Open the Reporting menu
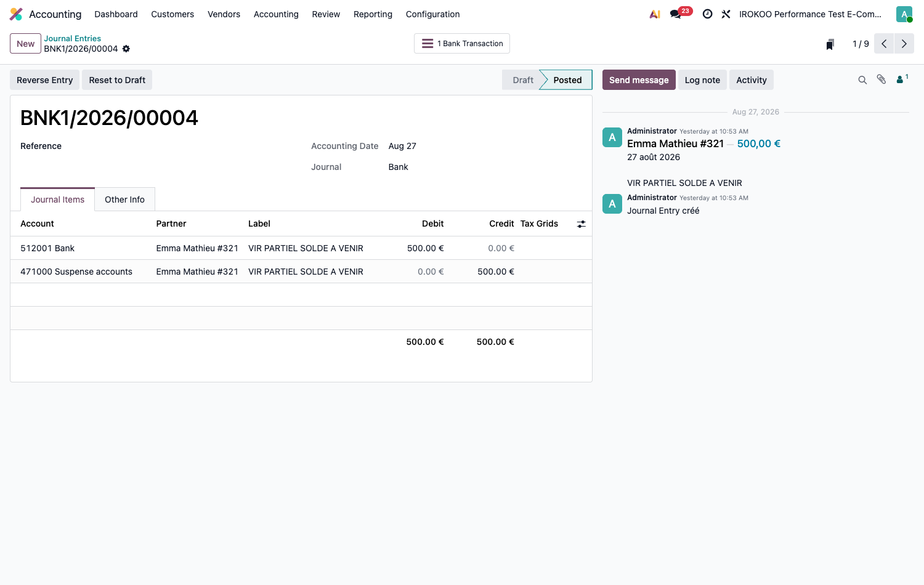Viewport: 924px width, 585px height. coord(373,14)
